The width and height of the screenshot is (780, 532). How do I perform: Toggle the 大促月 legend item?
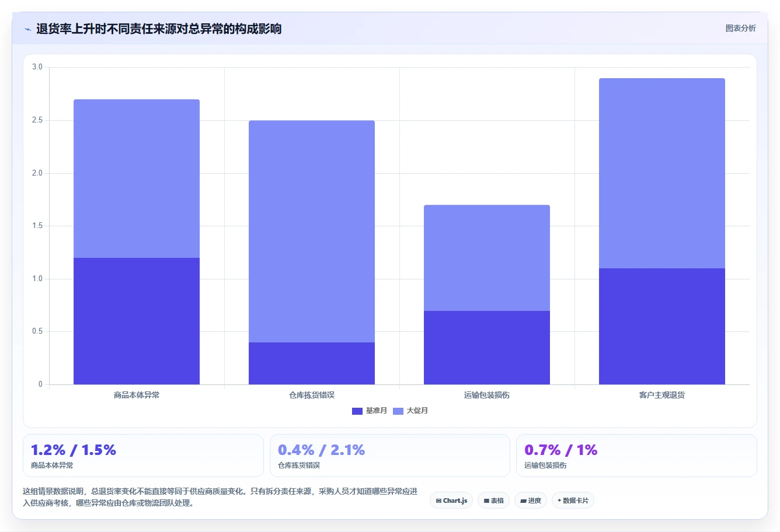410,411
